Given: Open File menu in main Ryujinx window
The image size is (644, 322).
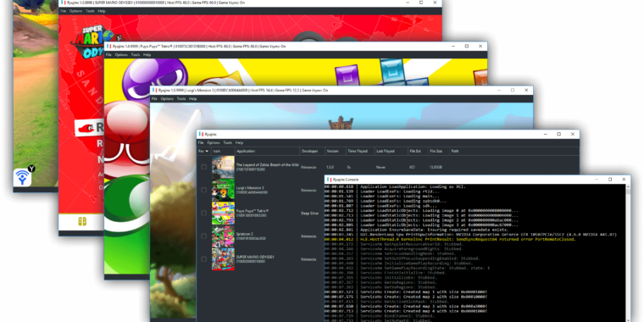Looking at the screenshot, I should click(x=201, y=143).
